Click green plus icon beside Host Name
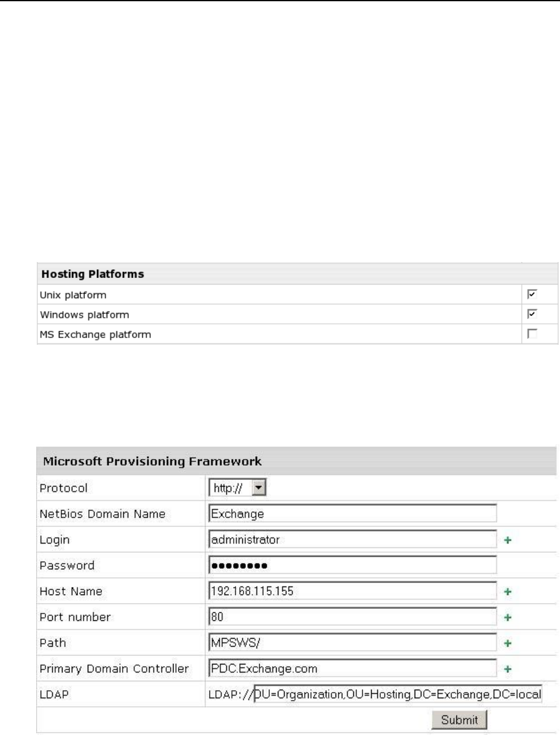This screenshot has width=560, height=735. [x=507, y=593]
